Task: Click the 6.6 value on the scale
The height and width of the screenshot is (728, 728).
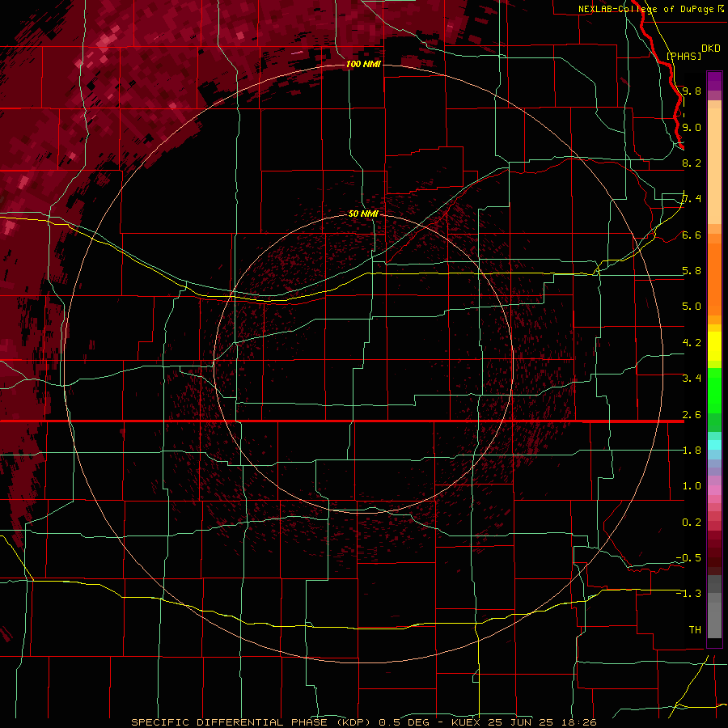Action: [x=692, y=235]
